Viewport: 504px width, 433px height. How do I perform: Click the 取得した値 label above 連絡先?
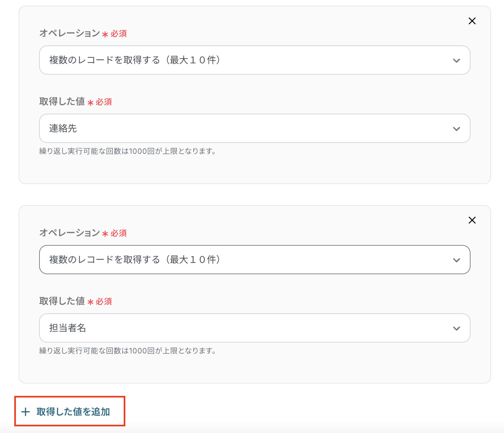(x=62, y=102)
